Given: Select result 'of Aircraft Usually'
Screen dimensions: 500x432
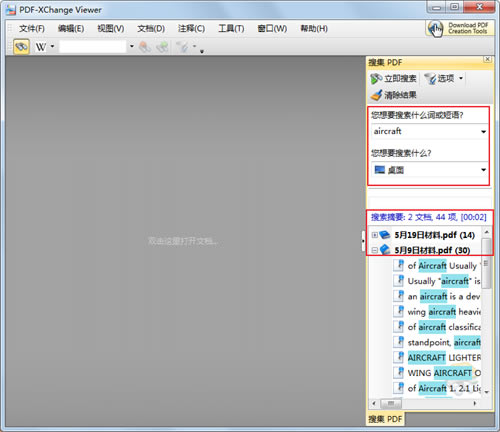Looking at the screenshot, I should tap(443, 266).
